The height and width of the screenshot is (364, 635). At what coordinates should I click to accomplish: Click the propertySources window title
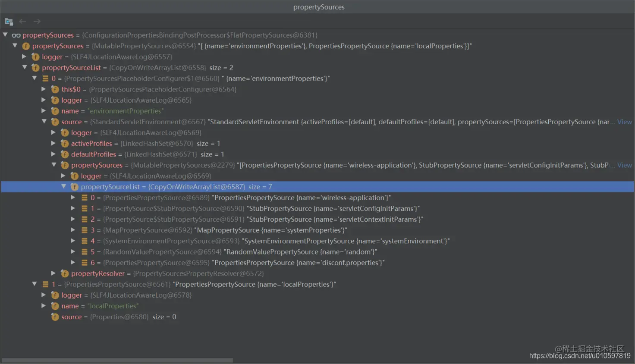pyautogui.click(x=319, y=7)
